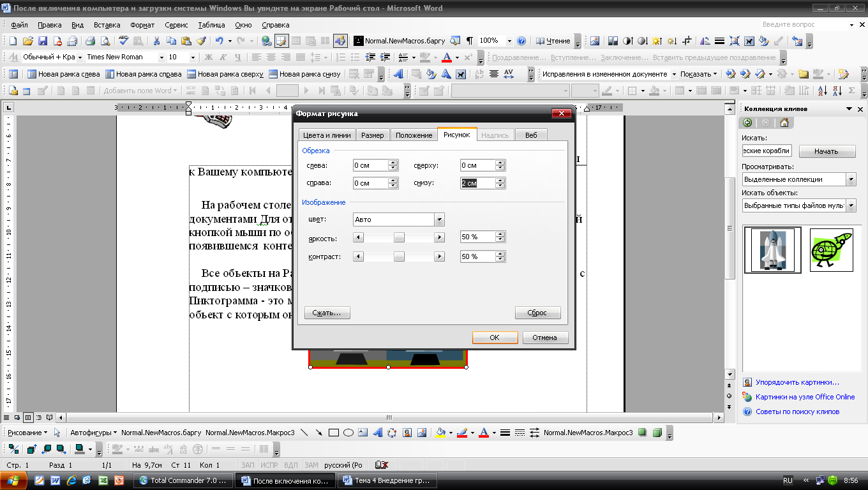
Task: Insert picture from file in Picture toolbar
Action: coord(595,41)
